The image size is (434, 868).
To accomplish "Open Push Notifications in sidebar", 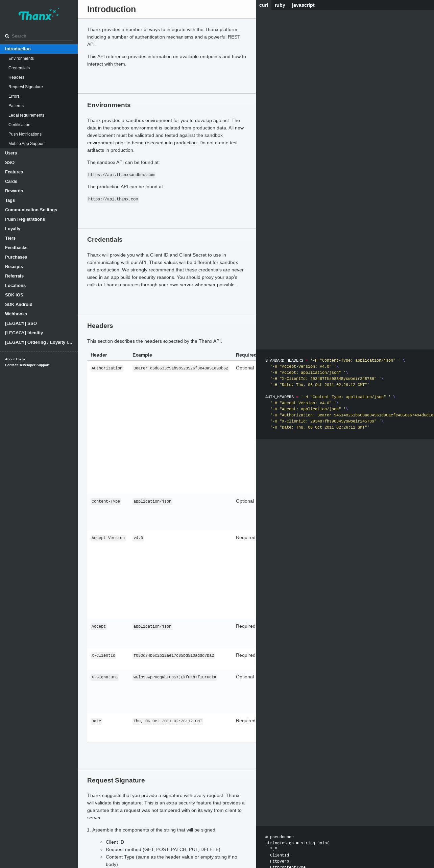I will (x=39, y=134).
